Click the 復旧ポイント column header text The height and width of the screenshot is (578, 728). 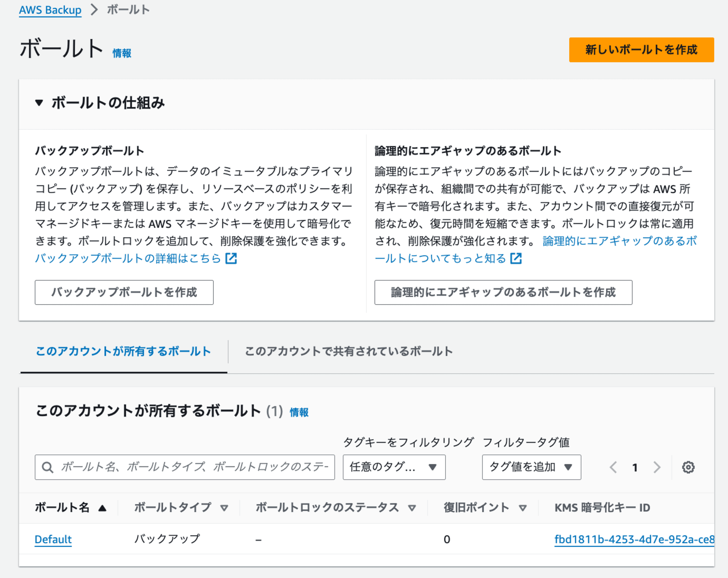[476, 507]
